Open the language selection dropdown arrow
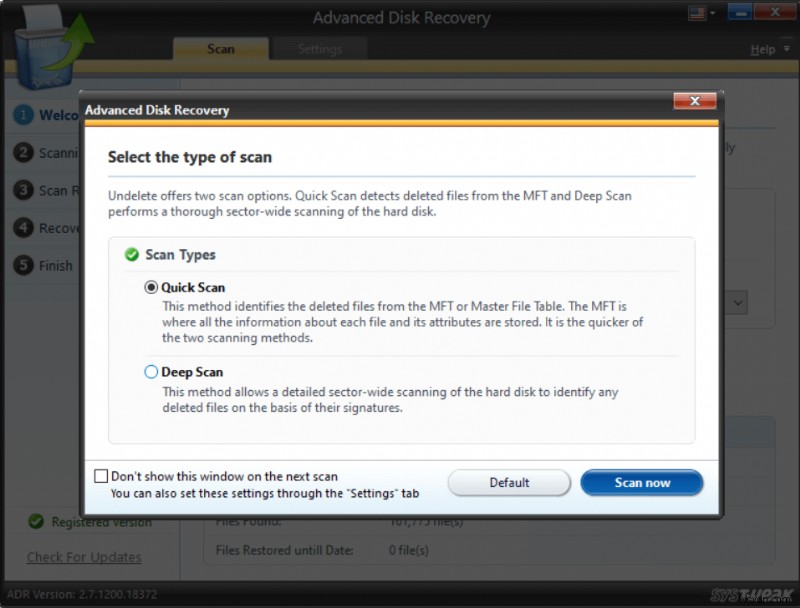Viewport: 800px width, 608px height. (712, 11)
